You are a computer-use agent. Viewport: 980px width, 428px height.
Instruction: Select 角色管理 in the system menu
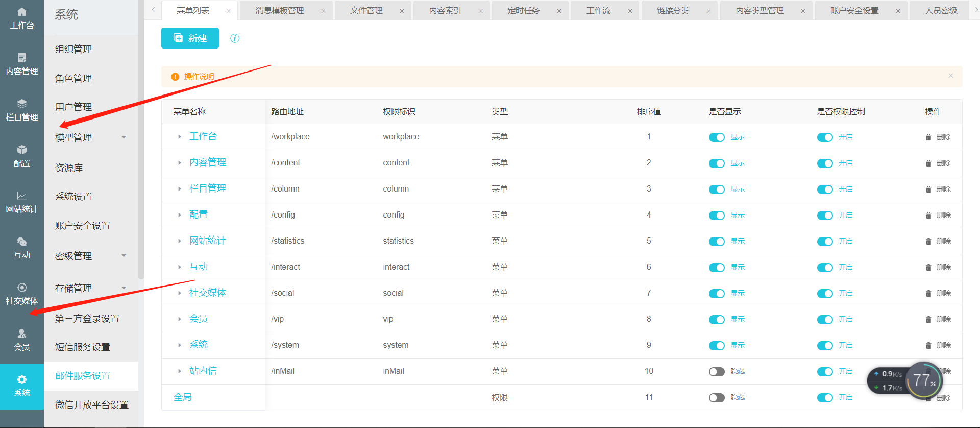tap(73, 78)
